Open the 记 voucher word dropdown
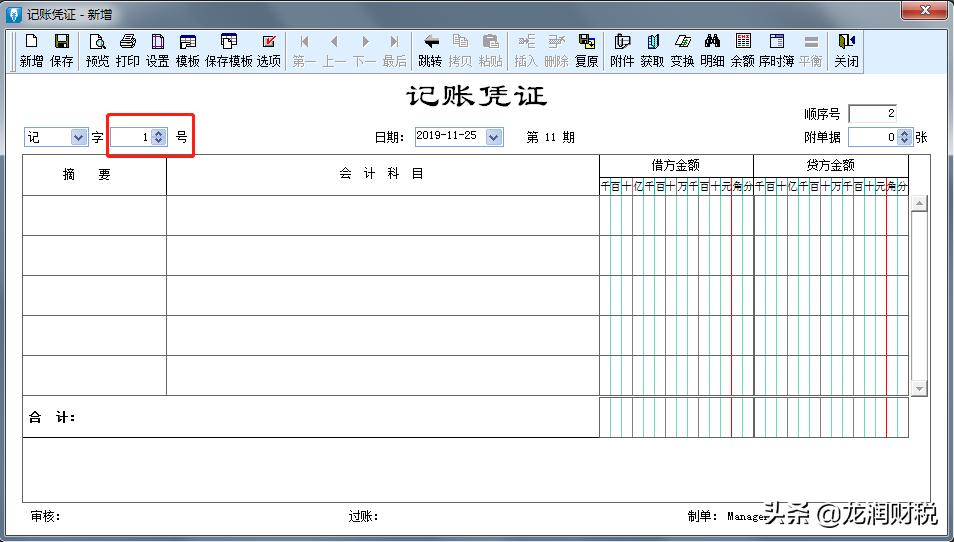This screenshot has width=954, height=542. click(x=78, y=137)
